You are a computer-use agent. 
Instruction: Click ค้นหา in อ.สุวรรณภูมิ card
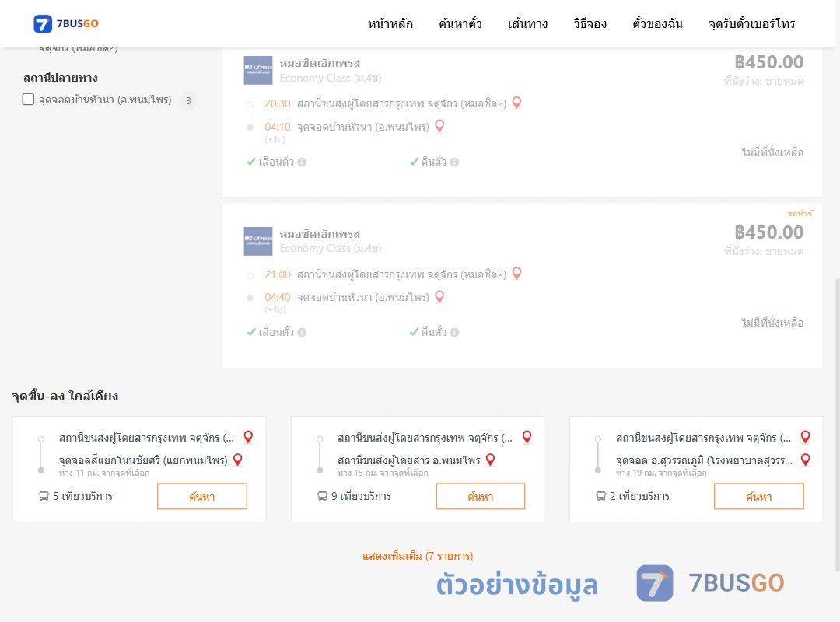pos(759,496)
